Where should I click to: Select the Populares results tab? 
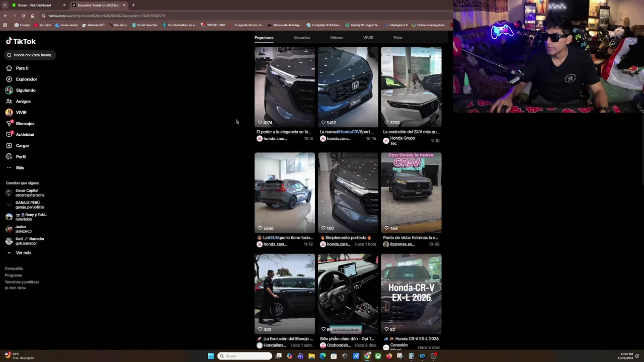point(264,38)
